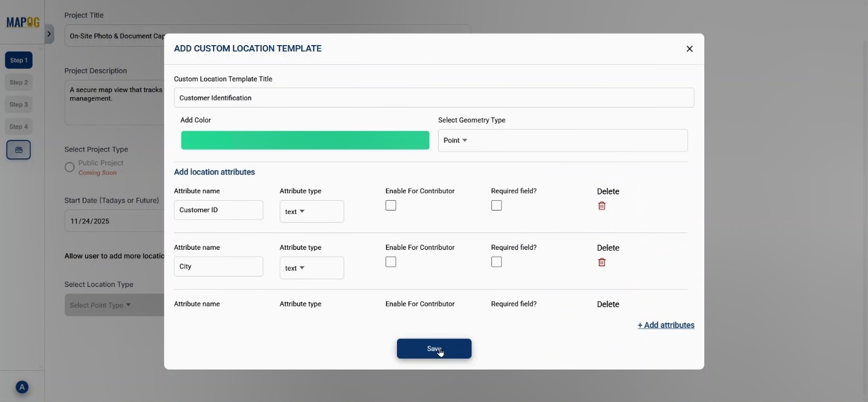This screenshot has height=402, width=868.
Task: Enable For Contributor for the Customer ID attribute
Action: point(391,205)
